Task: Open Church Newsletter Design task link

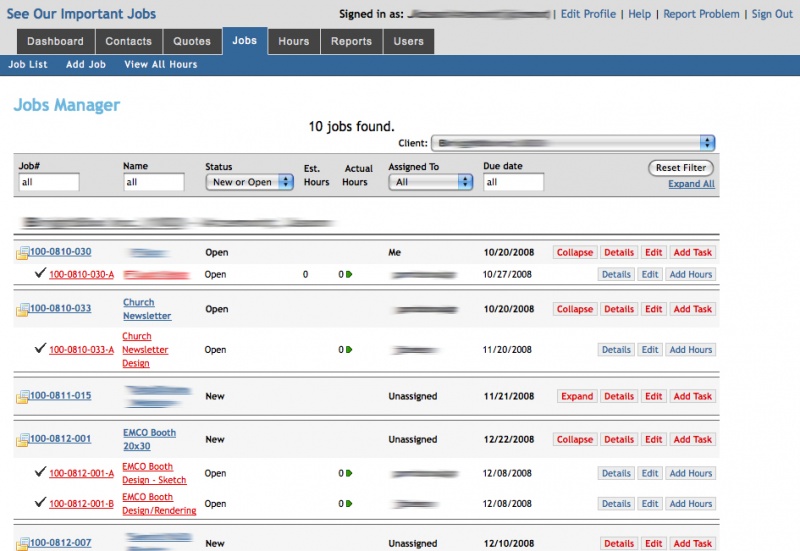Action: coord(145,350)
